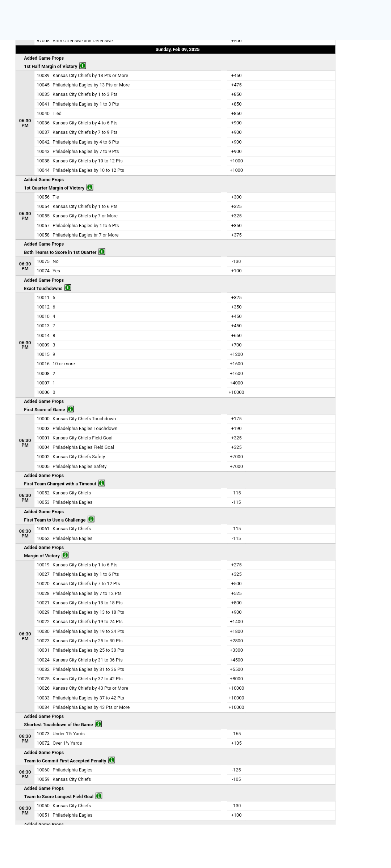Show Margin of Victory info icon
The width and height of the screenshot is (391, 868).
[65, 555]
